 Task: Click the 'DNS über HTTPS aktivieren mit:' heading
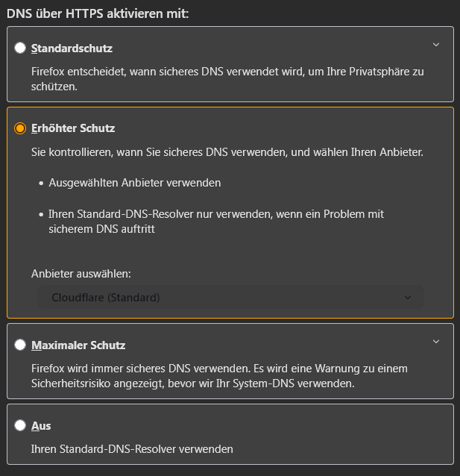tap(98, 13)
